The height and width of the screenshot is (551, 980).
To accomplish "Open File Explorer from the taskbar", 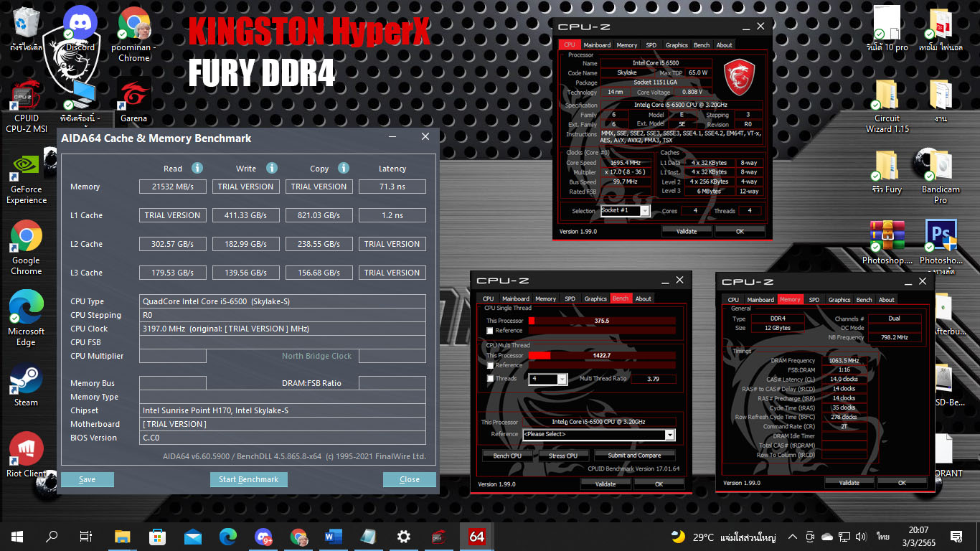I will (x=123, y=536).
